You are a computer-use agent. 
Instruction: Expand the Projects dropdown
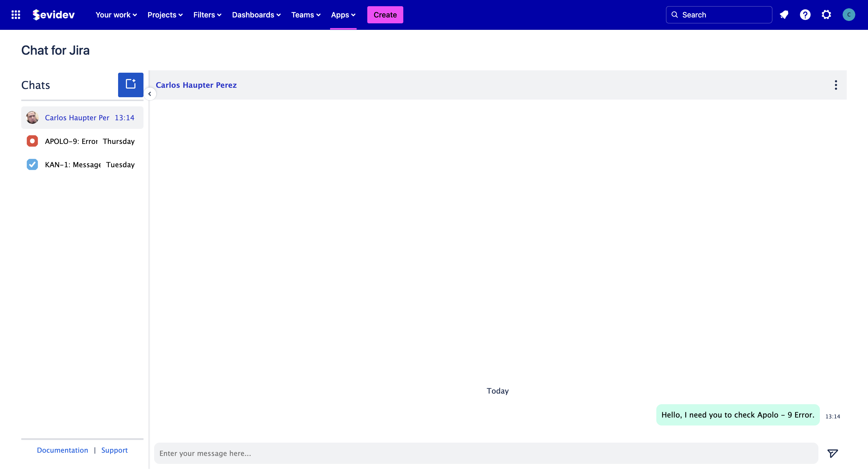[x=165, y=15]
